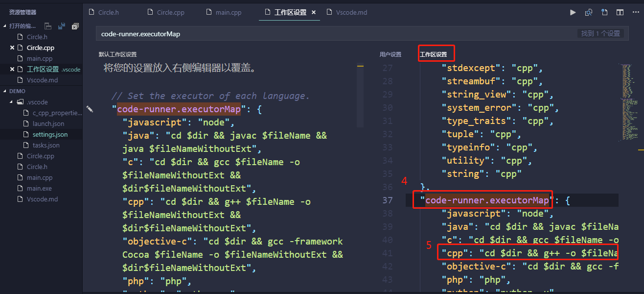Save all files using Save All icon
Viewport: 644px width, 294px height.
[x=61, y=25]
